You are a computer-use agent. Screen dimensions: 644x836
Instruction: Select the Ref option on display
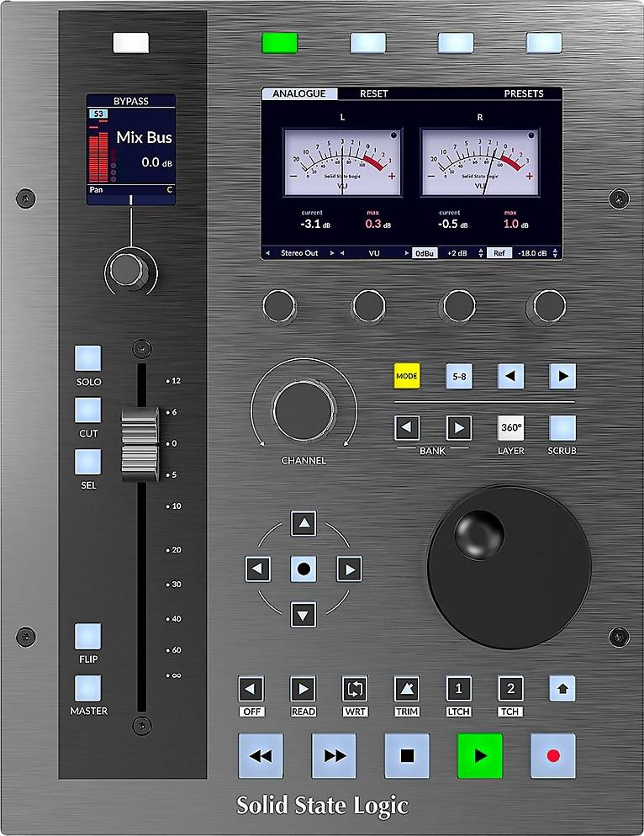click(499, 253)
